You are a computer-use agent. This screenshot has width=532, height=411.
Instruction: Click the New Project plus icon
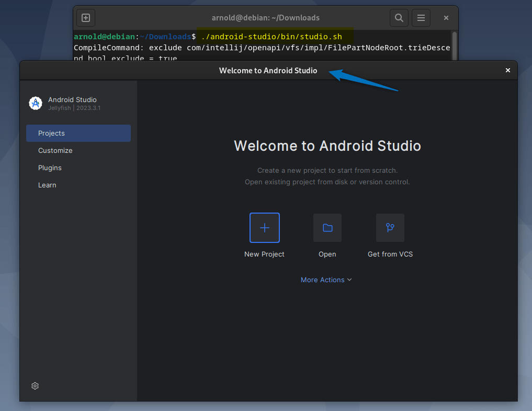(x=264, y=228)
